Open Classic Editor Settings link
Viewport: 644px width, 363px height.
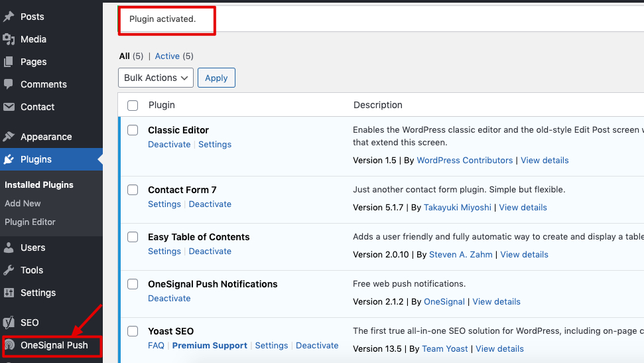215,144
